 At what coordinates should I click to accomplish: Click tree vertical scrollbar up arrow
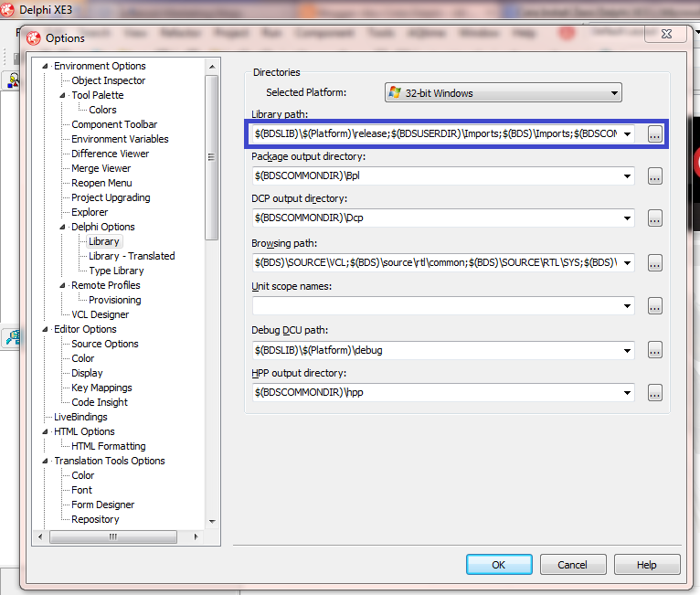212,67
